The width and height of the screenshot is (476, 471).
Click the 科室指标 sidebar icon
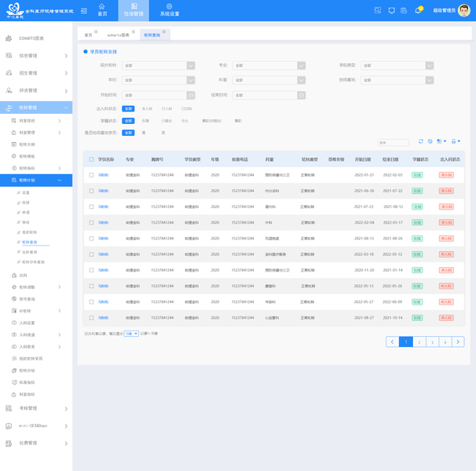pos(14,395)
